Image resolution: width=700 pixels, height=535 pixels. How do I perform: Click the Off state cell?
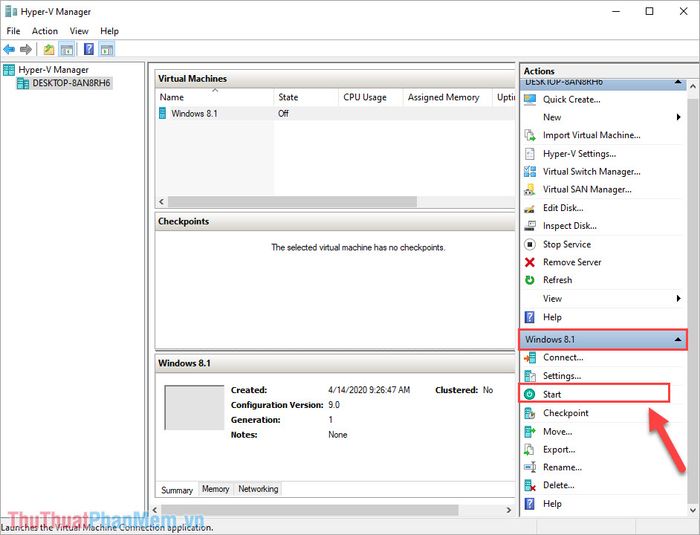(x=283, y=113)
